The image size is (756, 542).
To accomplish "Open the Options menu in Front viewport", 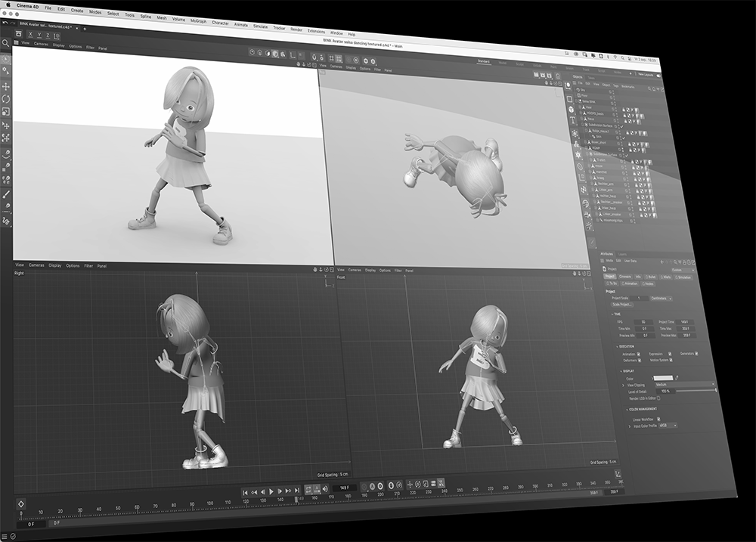I will 385,270.
